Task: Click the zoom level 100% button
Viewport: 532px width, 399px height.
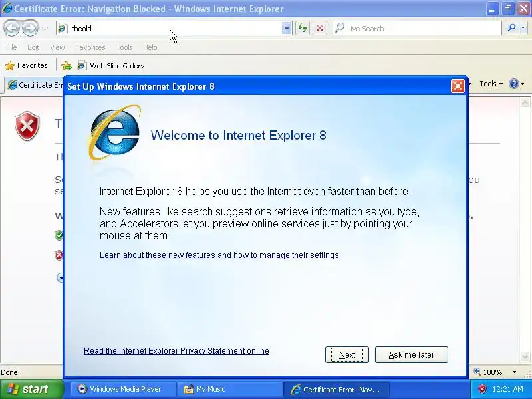Action: click(488, 372)
